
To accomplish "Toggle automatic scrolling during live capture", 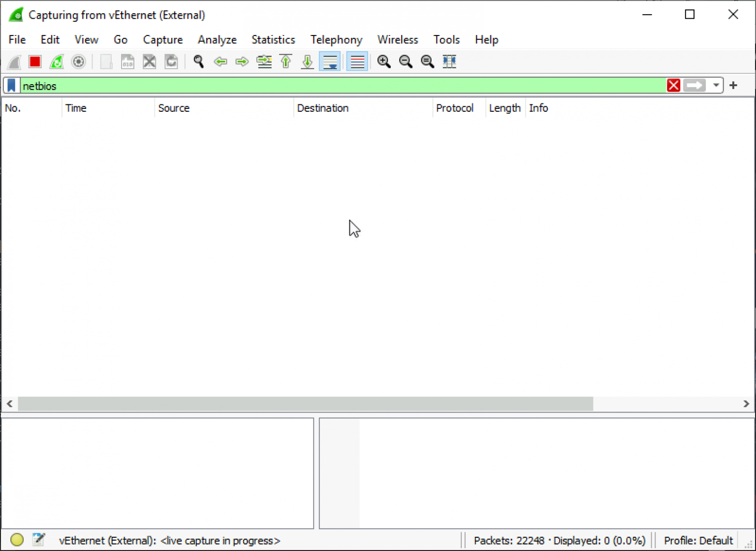I will (329, 62).
